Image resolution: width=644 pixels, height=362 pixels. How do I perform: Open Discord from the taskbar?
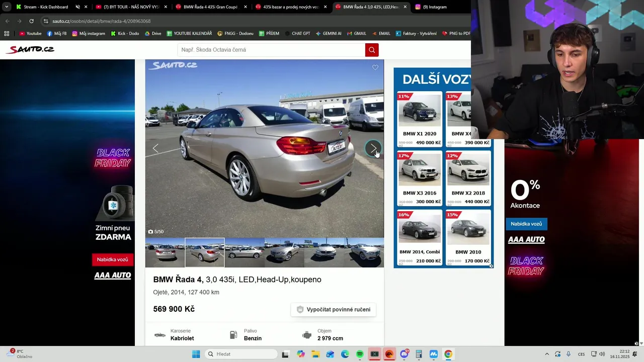click(x=404, y=354)
